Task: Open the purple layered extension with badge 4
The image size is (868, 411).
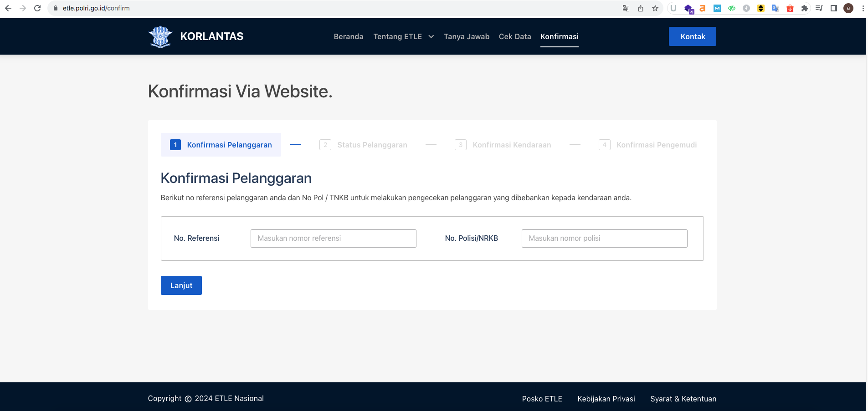Action: pos(688,9)
